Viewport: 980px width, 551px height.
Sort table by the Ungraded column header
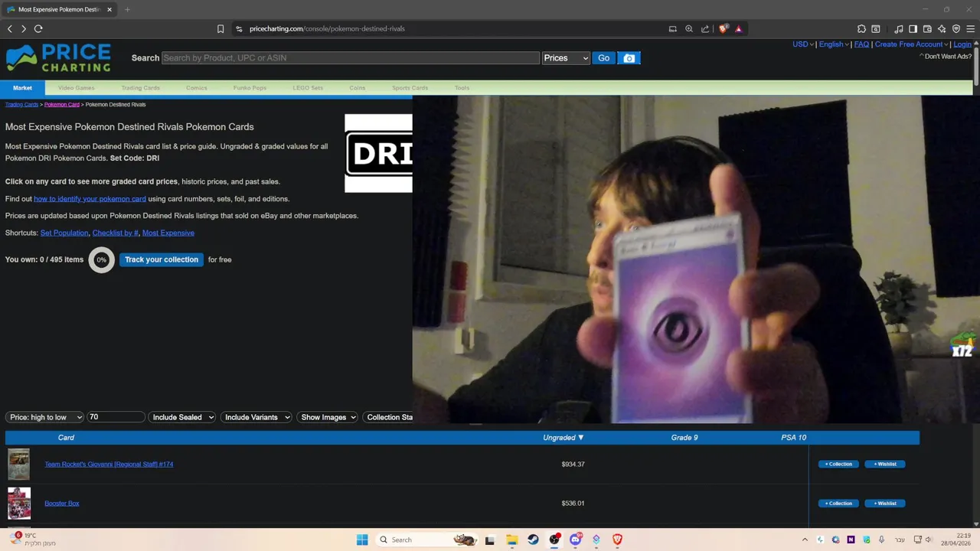coord(563,438)
